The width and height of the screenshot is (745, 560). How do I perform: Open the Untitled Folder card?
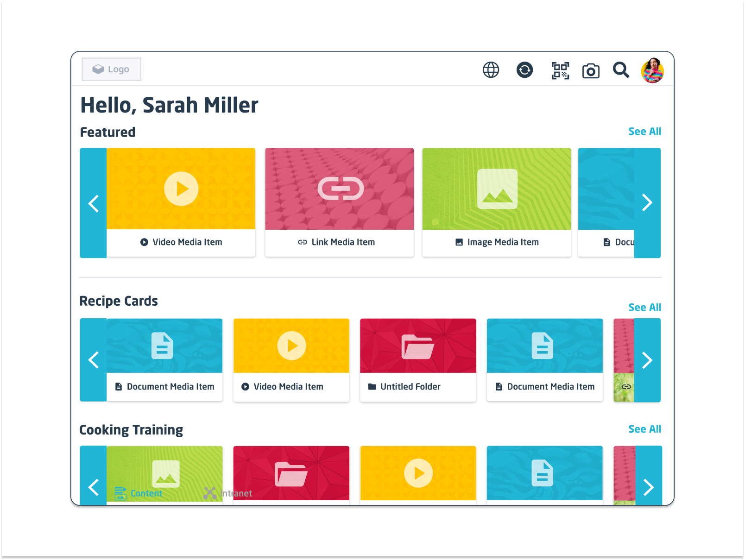coord(418,360)
